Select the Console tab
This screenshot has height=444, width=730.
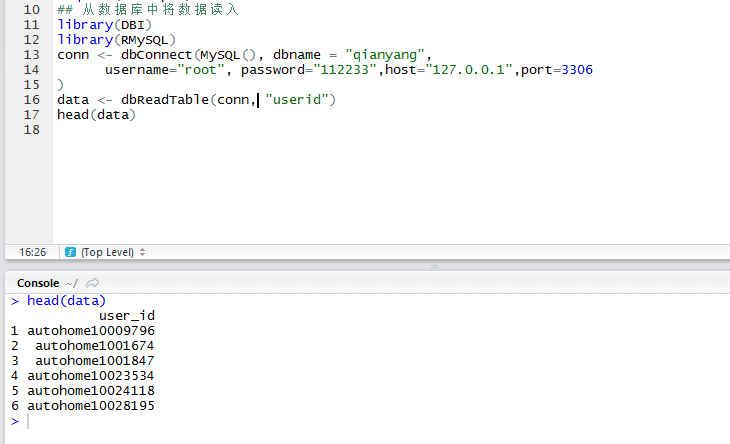(x=38, y=283)
